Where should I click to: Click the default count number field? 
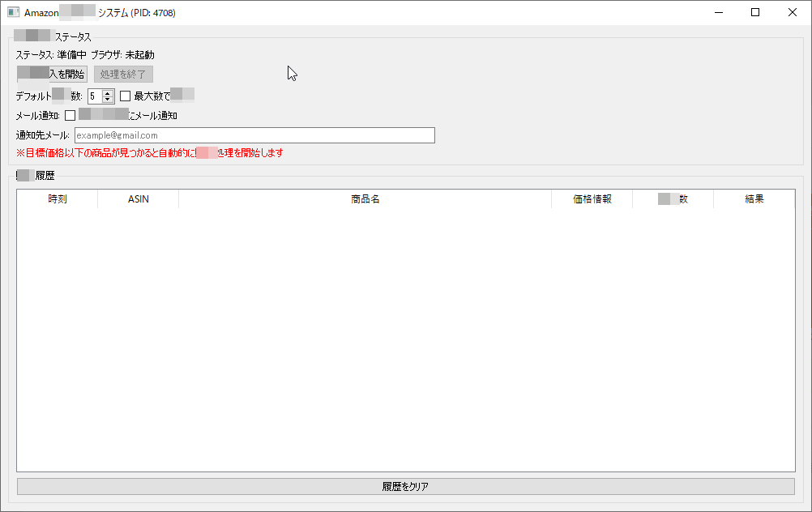(95, 96)
